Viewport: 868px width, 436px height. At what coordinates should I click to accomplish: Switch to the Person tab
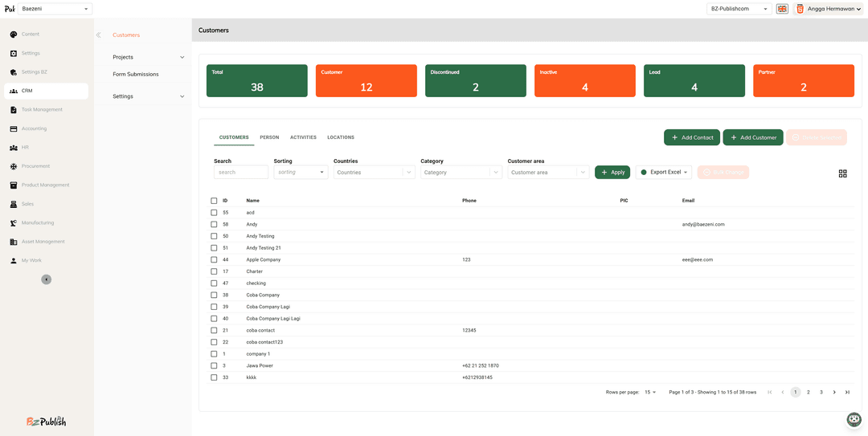269,137
